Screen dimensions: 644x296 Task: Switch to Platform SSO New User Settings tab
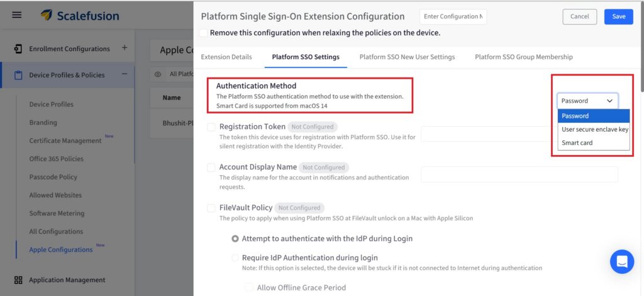point(407,57)
